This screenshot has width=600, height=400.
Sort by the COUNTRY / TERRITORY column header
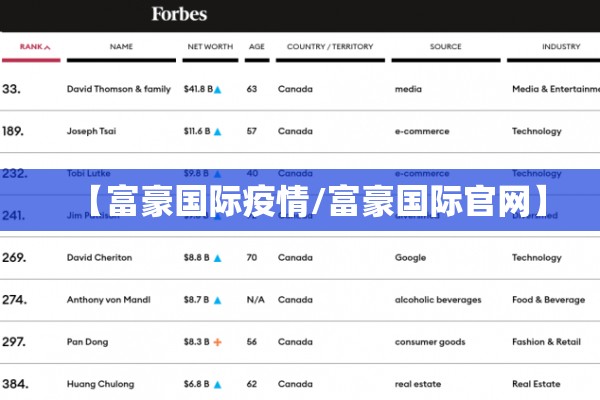coord(330,47)
